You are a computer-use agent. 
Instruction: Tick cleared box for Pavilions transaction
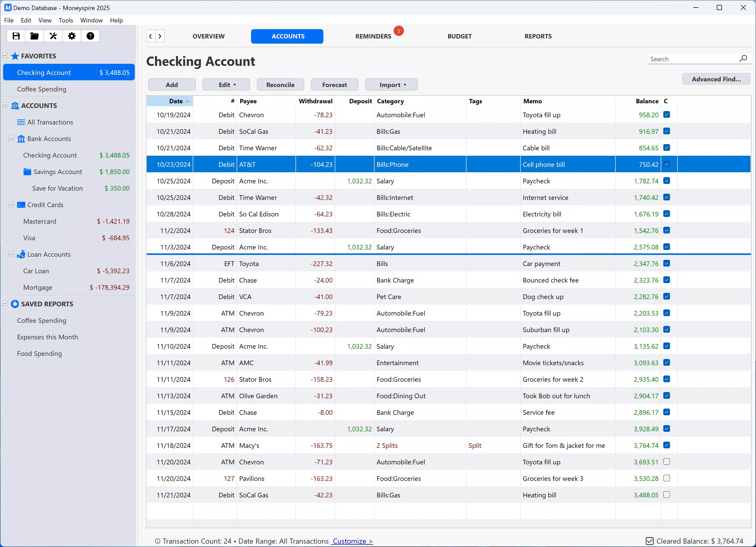point(667,478)
